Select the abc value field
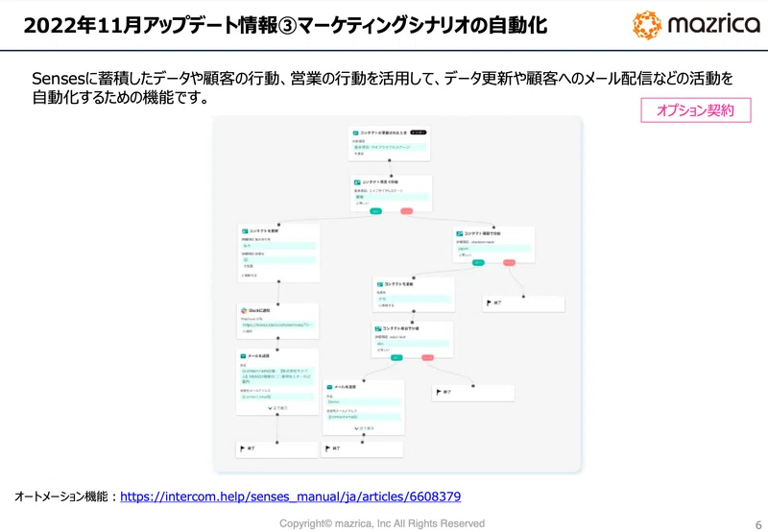768x532 pixels. tap(413, 344)
